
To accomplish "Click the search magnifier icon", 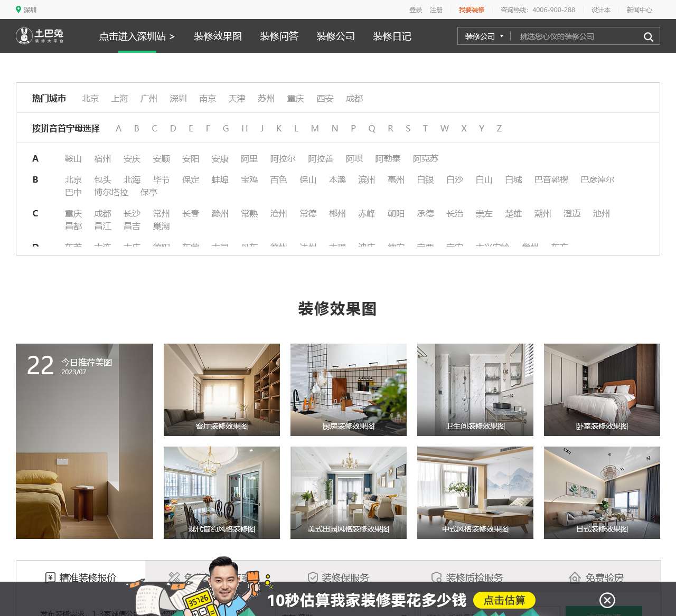I will tap(649, 36).
